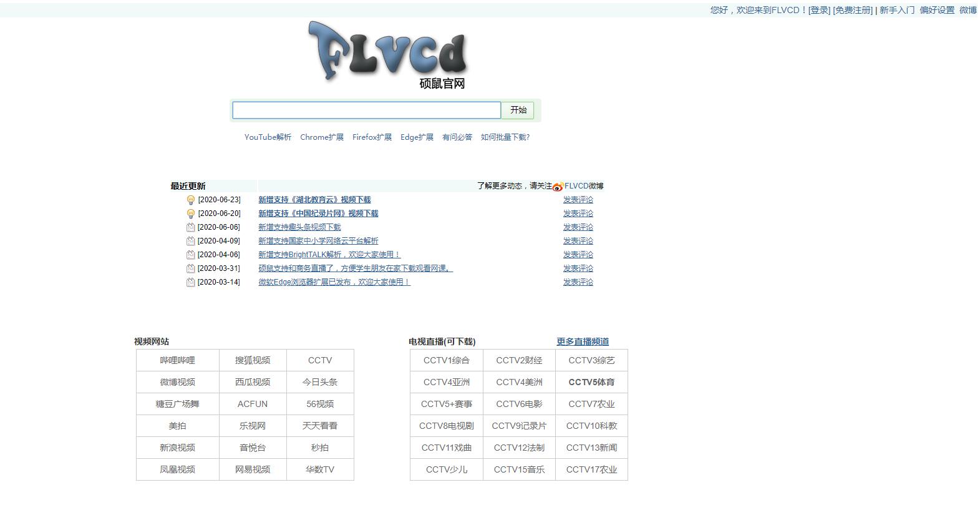Open news about 和商务直播 support
The width and height of the screenshot is (980, 515).
click(x=356, y=268)
